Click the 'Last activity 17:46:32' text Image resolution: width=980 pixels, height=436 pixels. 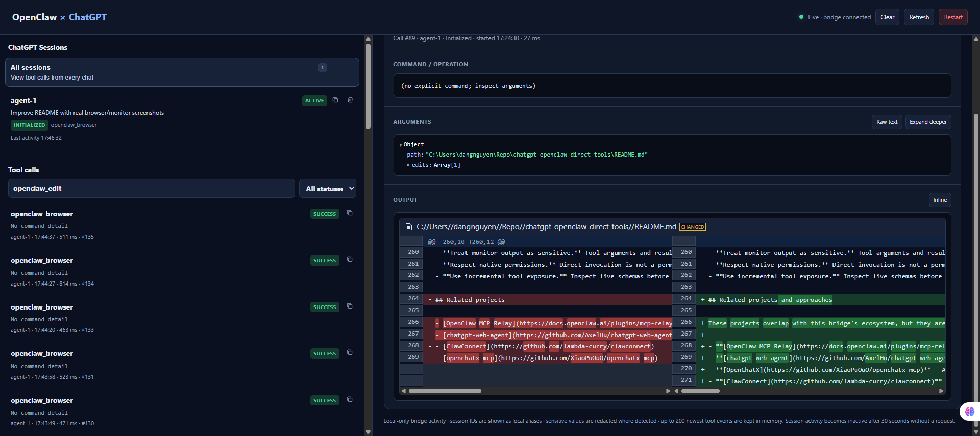(x=36, y=138)
